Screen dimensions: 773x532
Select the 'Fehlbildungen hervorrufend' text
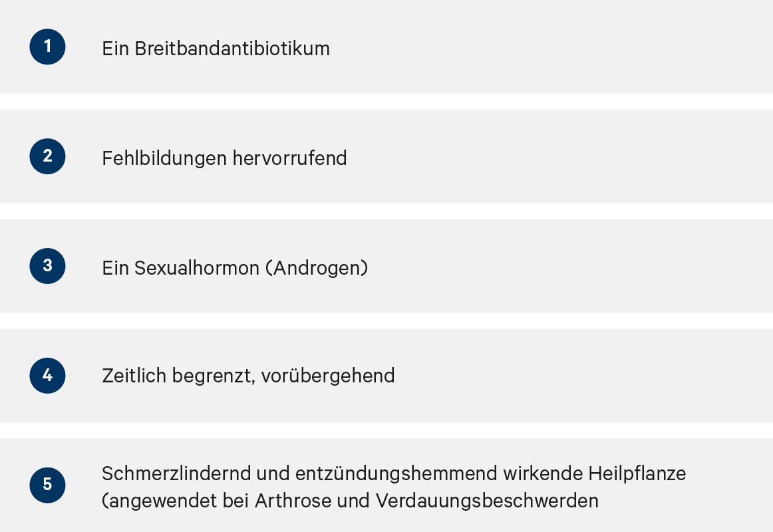pyautogui.click(x=224, y=158)
